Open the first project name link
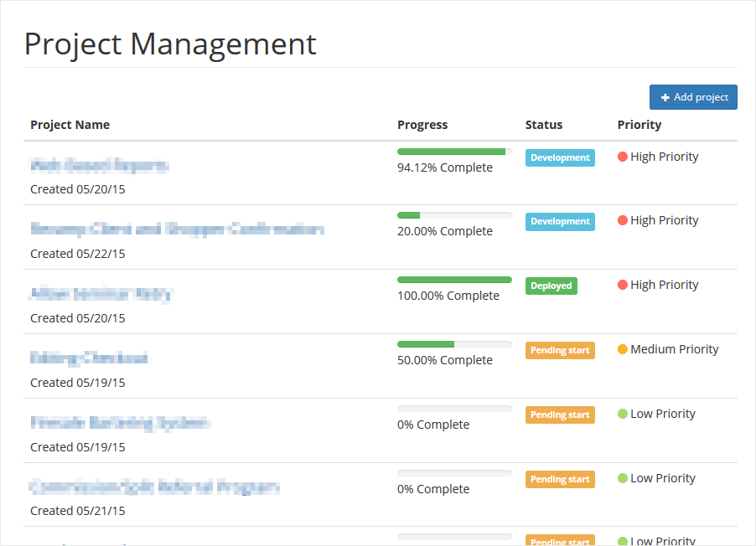Viewport: 756px width, 546px height. (x=99, y=165)
